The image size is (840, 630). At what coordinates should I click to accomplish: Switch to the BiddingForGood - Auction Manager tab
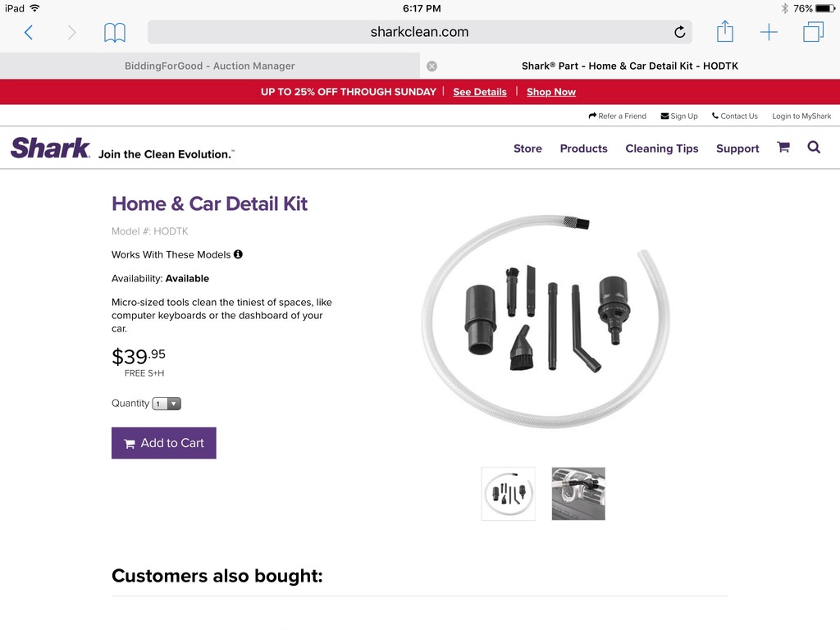pos(209,66)
